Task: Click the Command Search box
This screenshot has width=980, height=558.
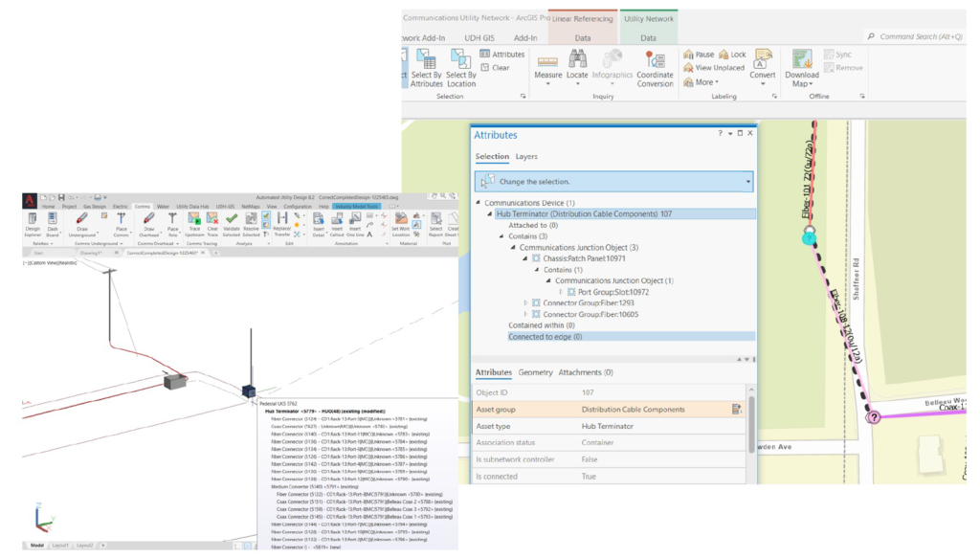Action: point(915,37)
